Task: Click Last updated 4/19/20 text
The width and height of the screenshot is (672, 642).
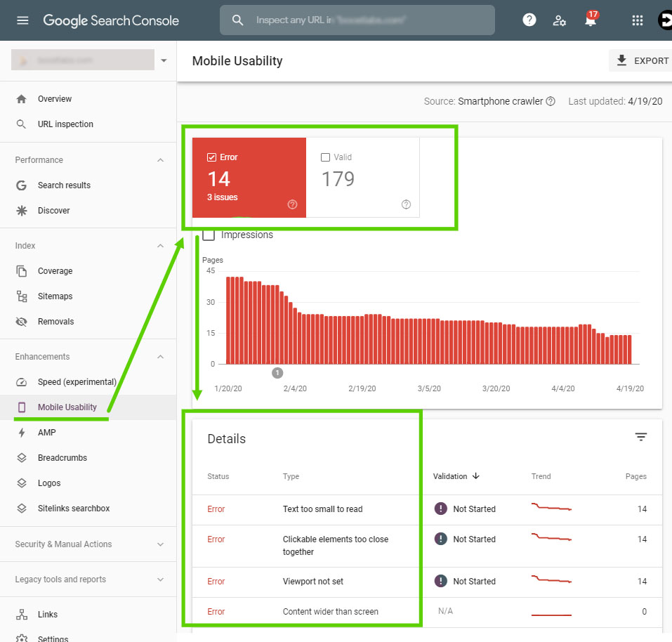Action: click(615, 101)
